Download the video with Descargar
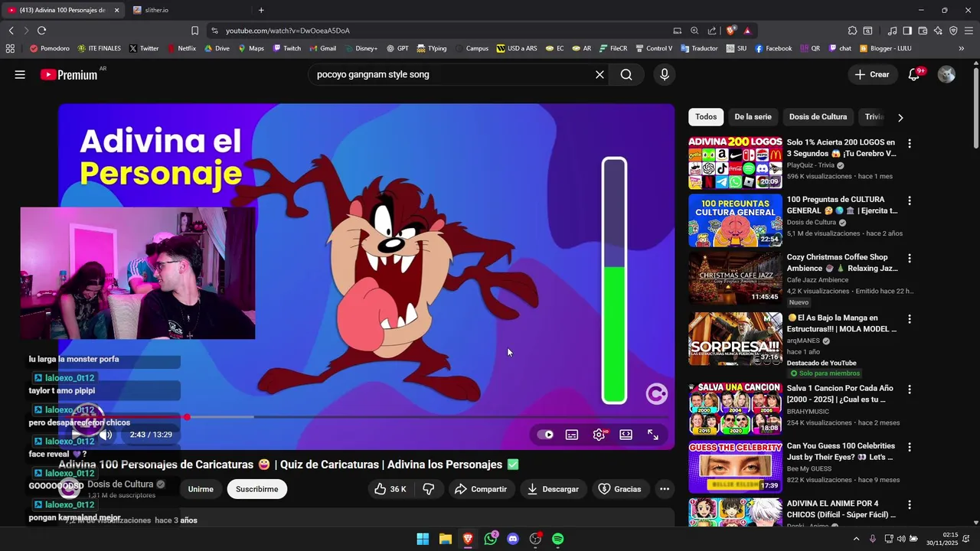This screenshot has width=980, height=551. coord(553,489)
